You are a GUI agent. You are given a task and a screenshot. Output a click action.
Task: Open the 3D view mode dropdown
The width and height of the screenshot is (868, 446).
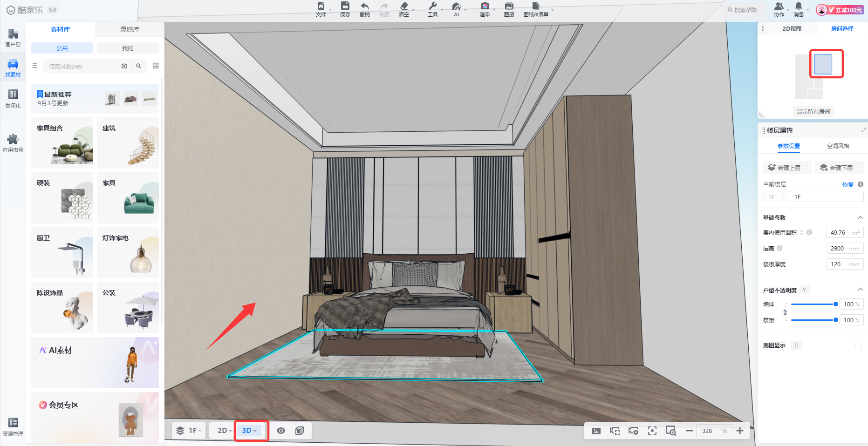pyautogui.click(x=250, y=431)
